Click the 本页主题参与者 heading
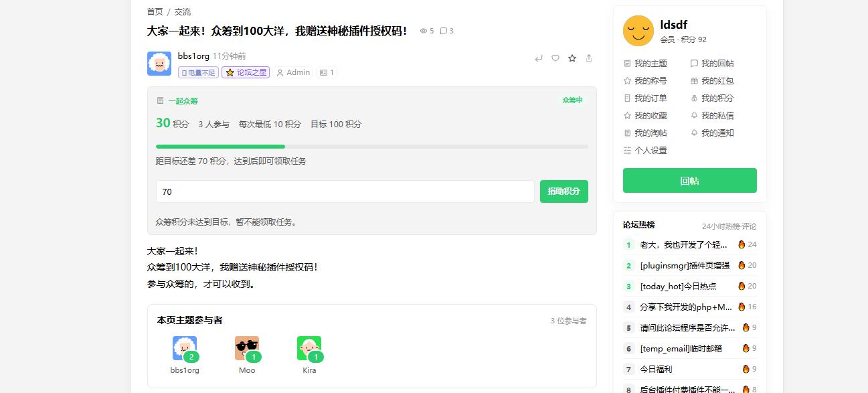Image resolution: width=868 pixels, height=393 pixels. click(x=189, y=321)
